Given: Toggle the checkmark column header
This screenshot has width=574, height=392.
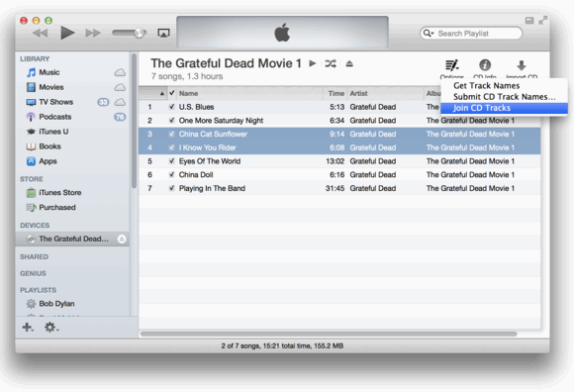Looking at the screenshot, I should point(172,93).
